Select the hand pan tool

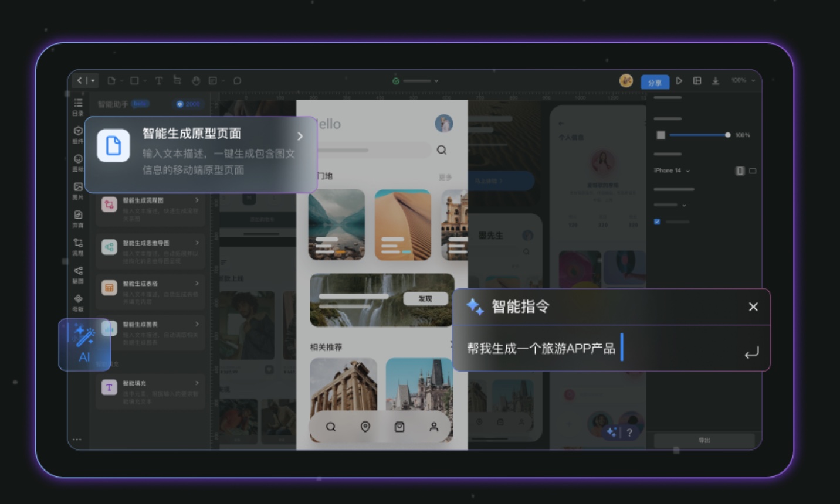tap(196, 81)
